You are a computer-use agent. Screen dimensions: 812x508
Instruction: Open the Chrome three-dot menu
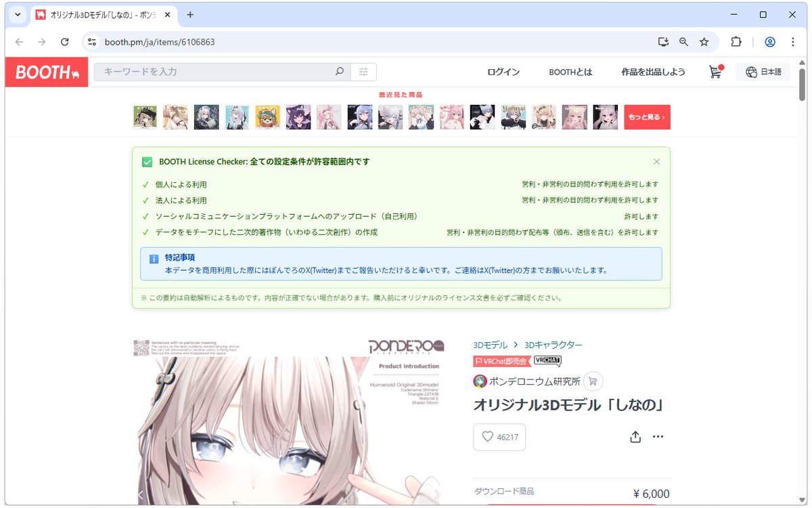coord(793,42)
